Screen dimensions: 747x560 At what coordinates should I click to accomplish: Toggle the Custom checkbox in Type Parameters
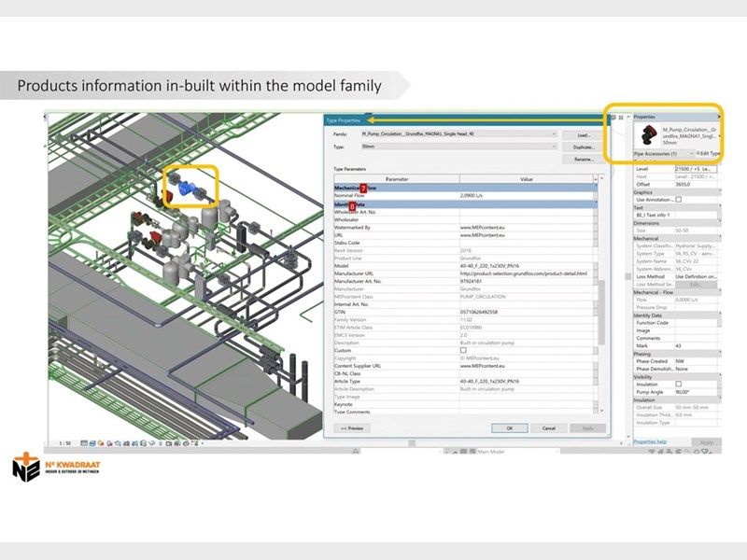tap(462, 351)
